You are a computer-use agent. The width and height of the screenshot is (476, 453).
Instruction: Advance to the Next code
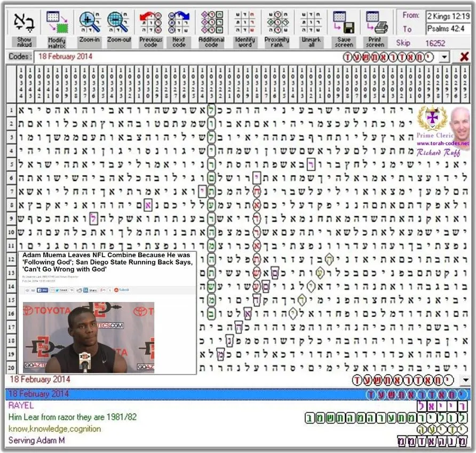pos(179,22)
